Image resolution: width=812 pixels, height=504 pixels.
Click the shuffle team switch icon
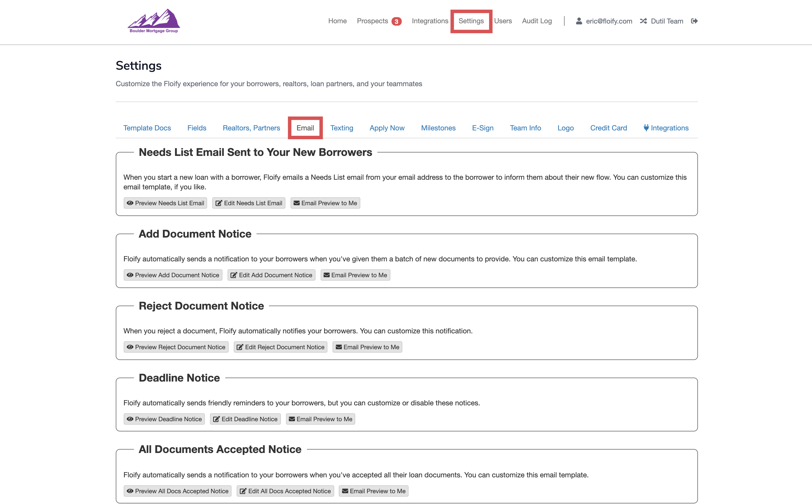pos(643,21)
